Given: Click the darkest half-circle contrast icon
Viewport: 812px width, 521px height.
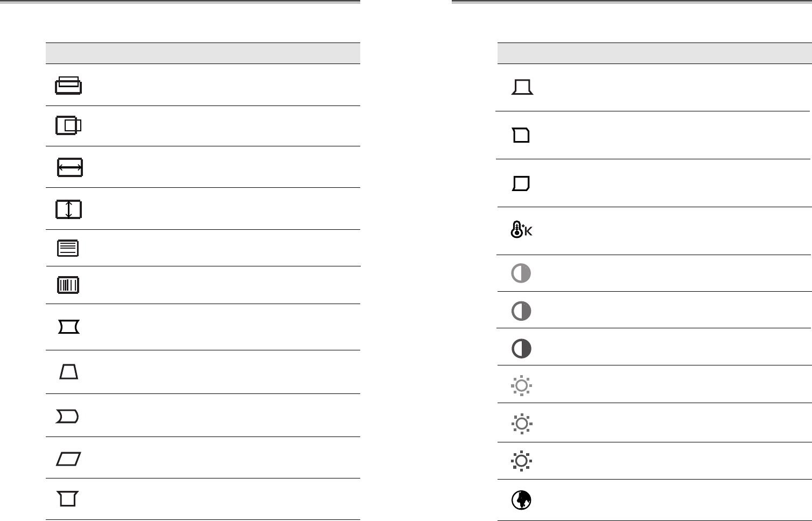Looking at the screenshot, I should 521,349.
